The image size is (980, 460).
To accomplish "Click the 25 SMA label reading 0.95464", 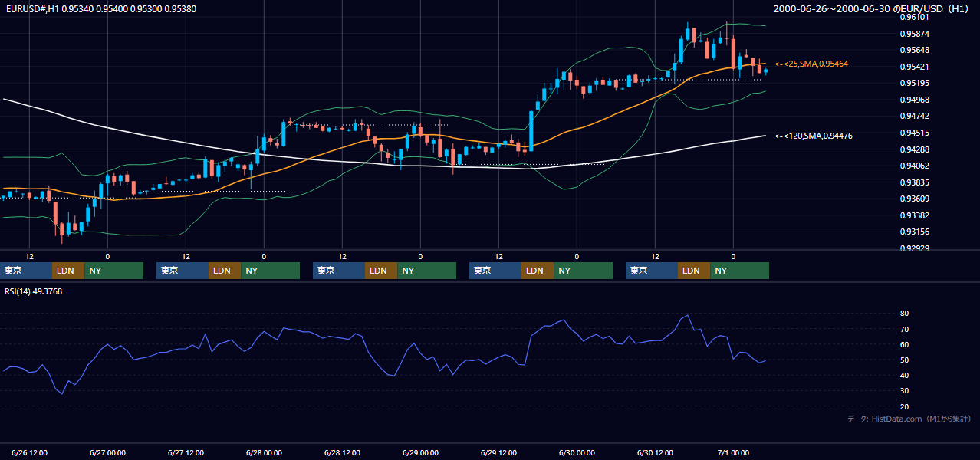I will [811, 64].
